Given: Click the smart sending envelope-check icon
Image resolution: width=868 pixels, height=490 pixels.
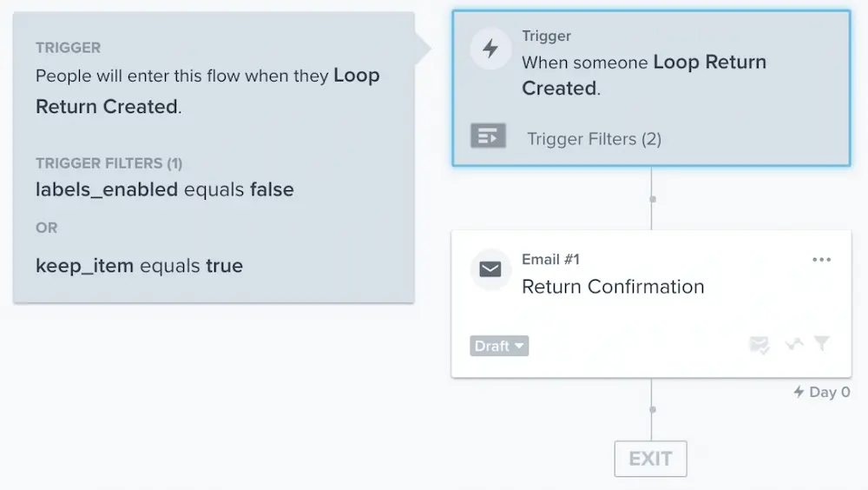Looking at the screenshot, I should pos(759,345).
